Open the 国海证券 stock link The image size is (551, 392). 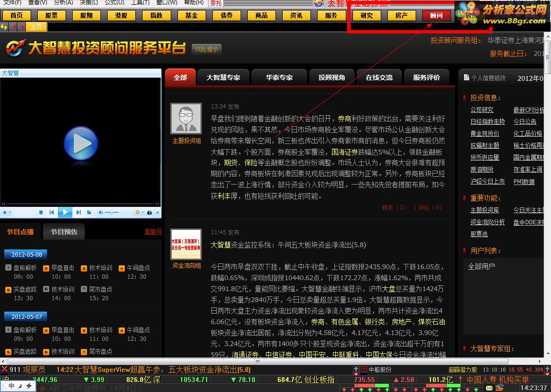point(344,152)
